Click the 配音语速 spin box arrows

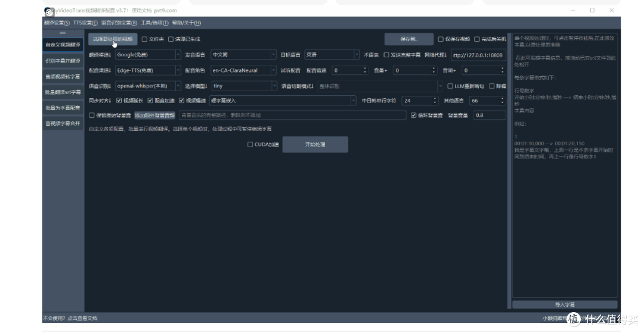[365, 70]
